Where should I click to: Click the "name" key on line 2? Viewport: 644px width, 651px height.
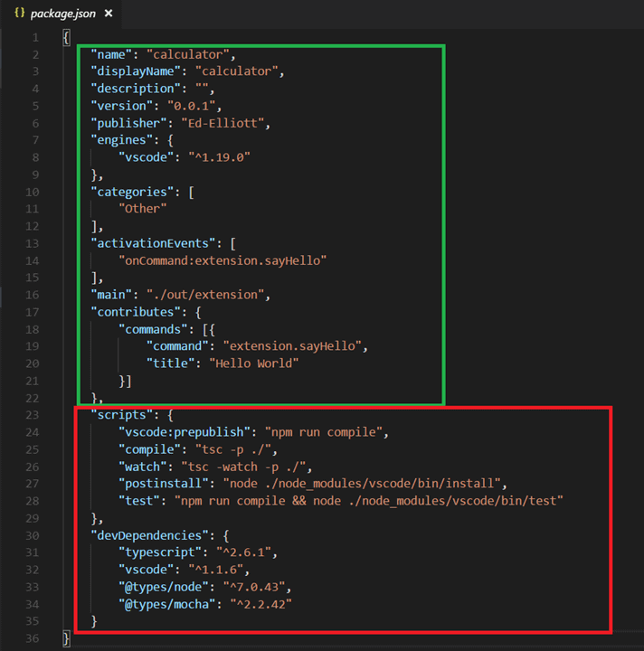111,54
